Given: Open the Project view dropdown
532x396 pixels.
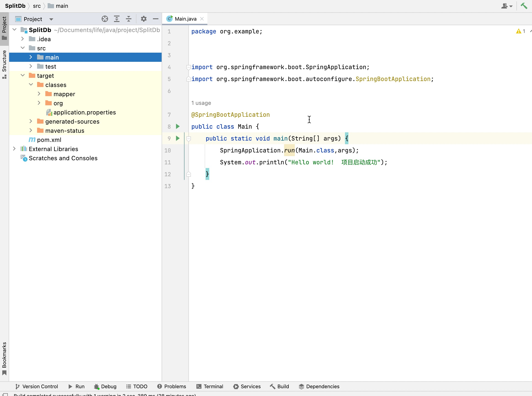Looking at the screenshot, I should click(x=51, y=19).
